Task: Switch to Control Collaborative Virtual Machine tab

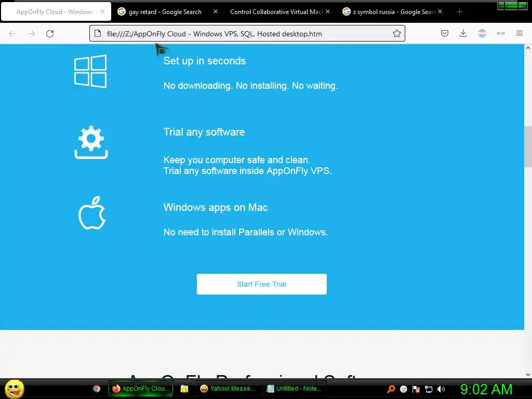Action: (x=276, y=12)
